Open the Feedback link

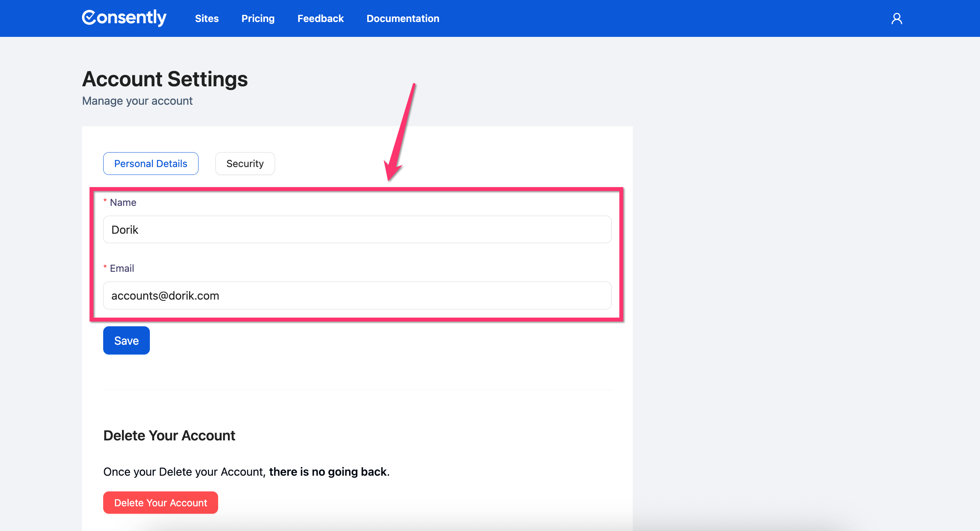[x=320, y=18]
